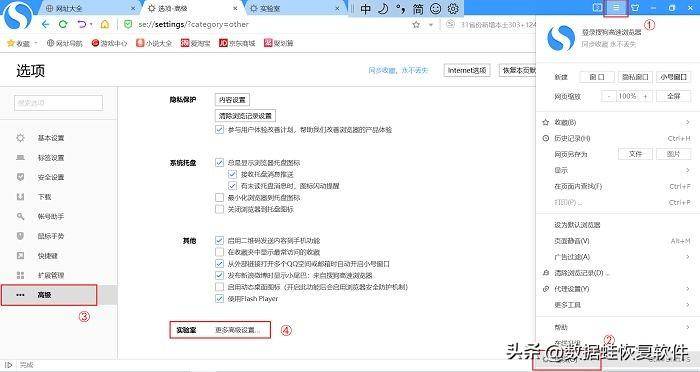Click the 内容设置 button
The width and height of the screenshot is (700, 372).
click(x=232, y=100)
